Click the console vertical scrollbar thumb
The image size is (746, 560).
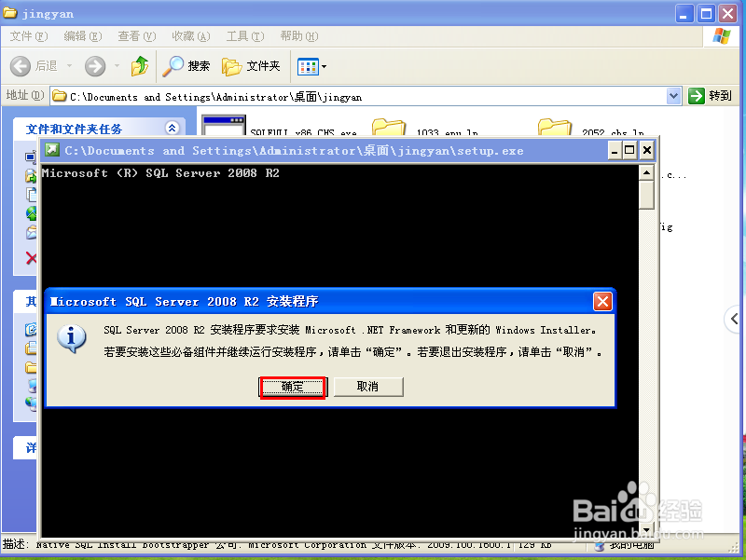click(646, 195)
